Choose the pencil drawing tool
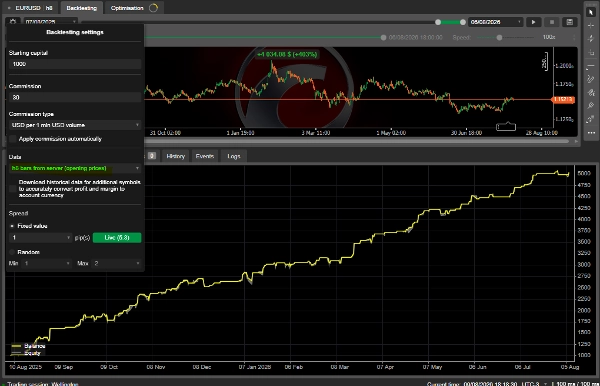 [591, 79]
